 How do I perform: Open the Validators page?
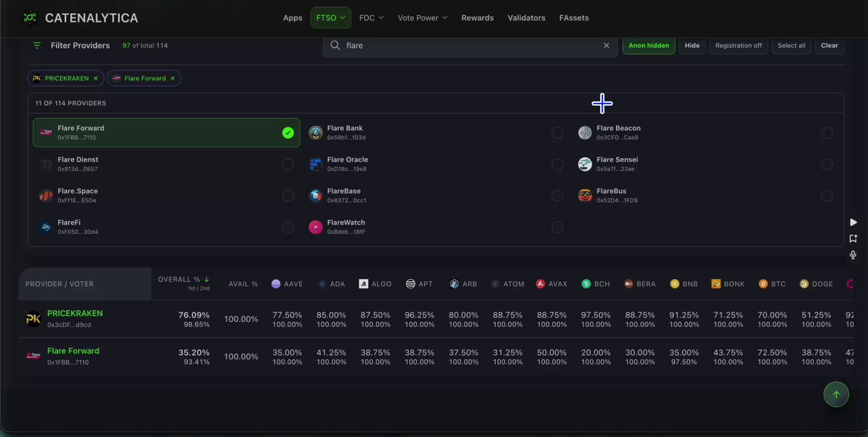[526, 17]
